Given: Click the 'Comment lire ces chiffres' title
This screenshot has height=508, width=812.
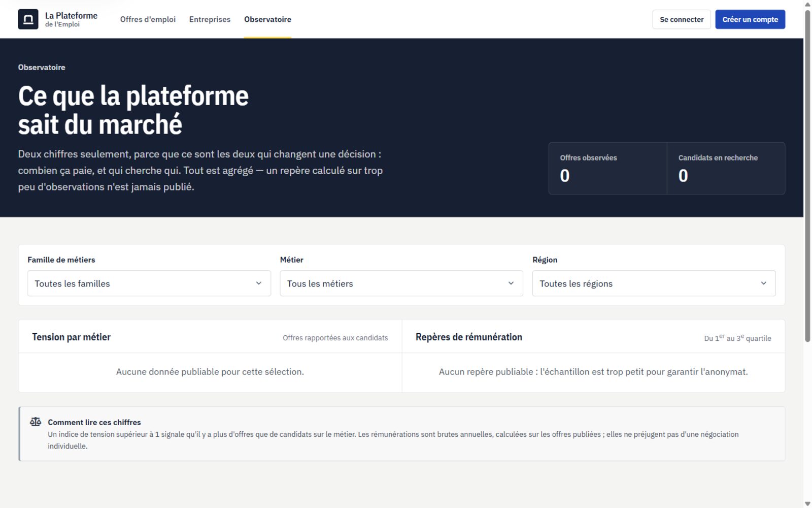Looking at the screenshot, I should tap(94, 422).
